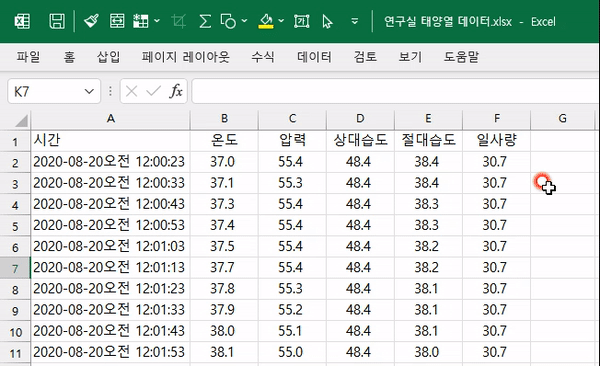The height and width of the screenshot is (366, 600).
Task: Click the Shapes icon
Action: pyautogui.click(x=228, y=21)
